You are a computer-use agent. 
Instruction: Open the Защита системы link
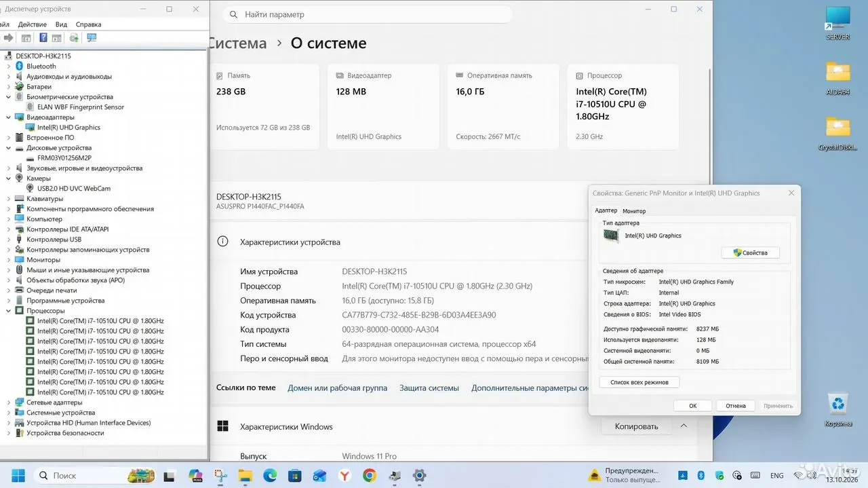click(429, 388)
